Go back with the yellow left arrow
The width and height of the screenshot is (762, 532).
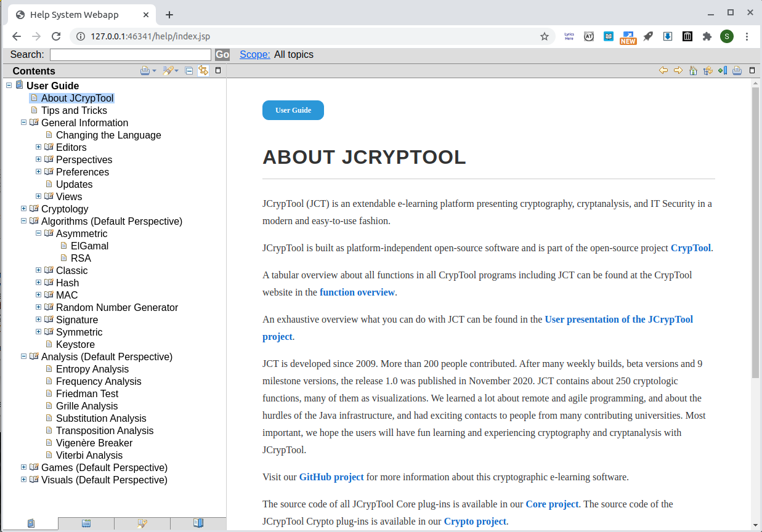click(663, 71)
